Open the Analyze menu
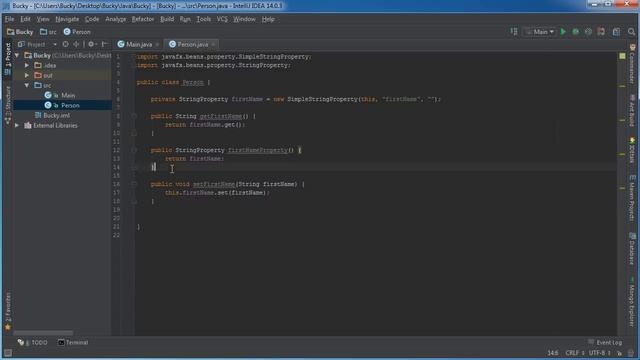 point(116,19)
